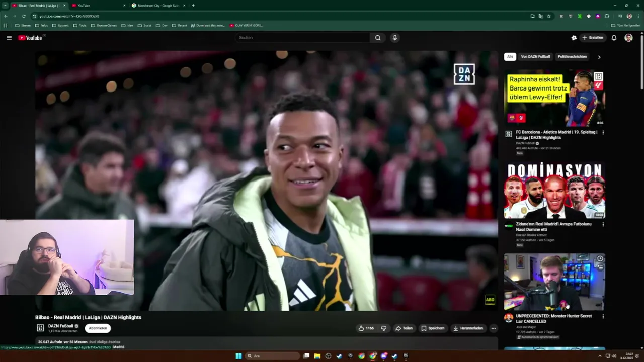Open the Chrome extensions puzzle icon
The height and width of the screenshot is (362, 644).
pos(607,16)
